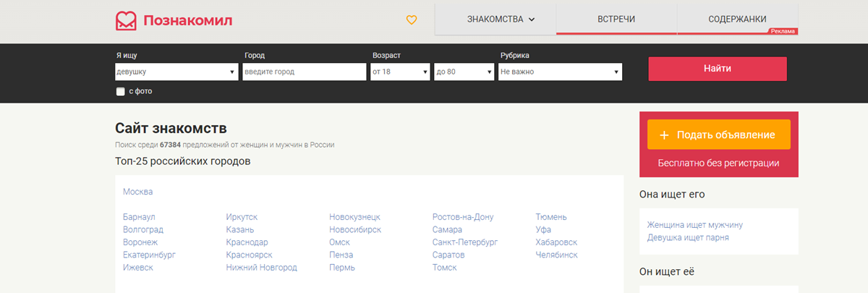Viewport: 868px width, 293px height.
Task: Open the Содержанки tab
Action: point(737,20)
